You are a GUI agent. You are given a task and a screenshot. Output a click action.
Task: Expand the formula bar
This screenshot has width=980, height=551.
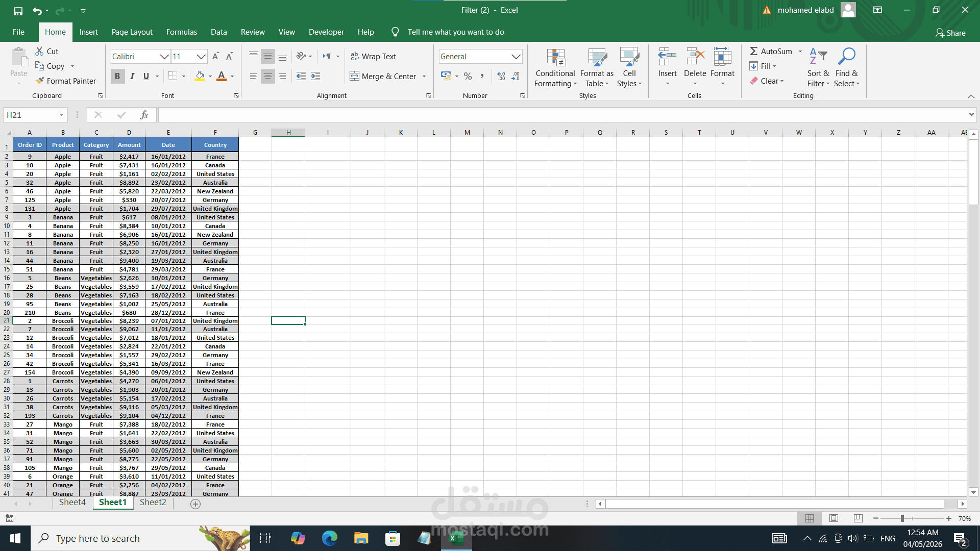971,115
